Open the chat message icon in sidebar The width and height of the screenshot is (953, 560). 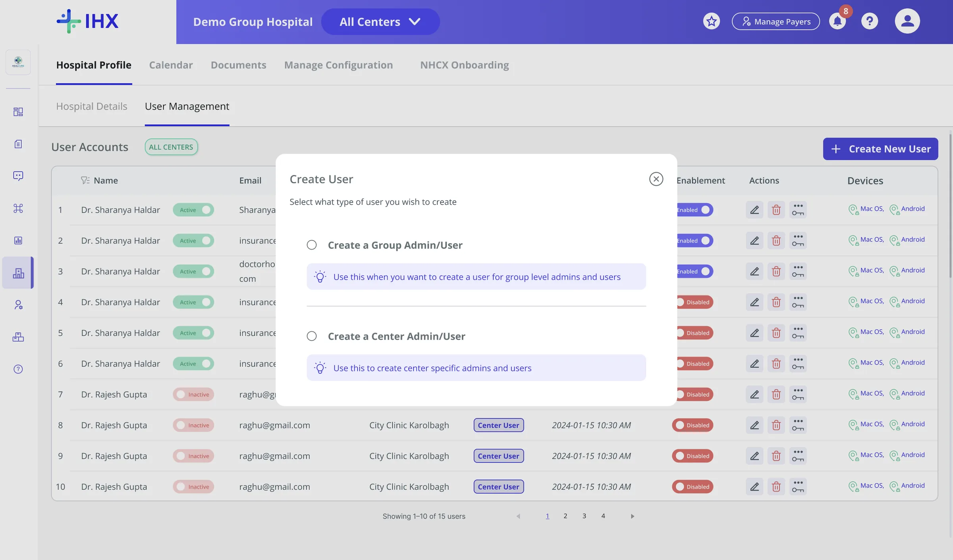(18, 176)
